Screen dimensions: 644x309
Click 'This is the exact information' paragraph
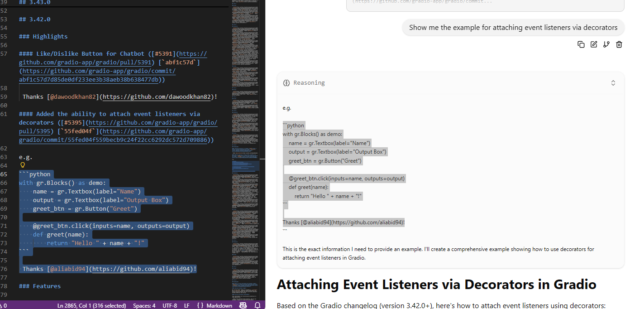pos(438,253)
